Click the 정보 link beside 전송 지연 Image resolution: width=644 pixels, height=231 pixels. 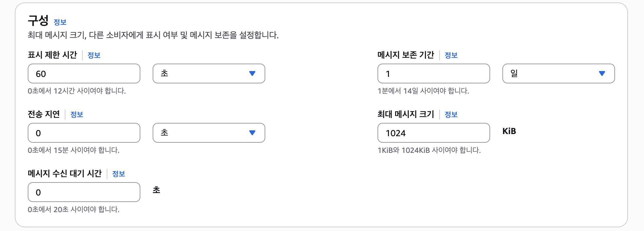76,115
